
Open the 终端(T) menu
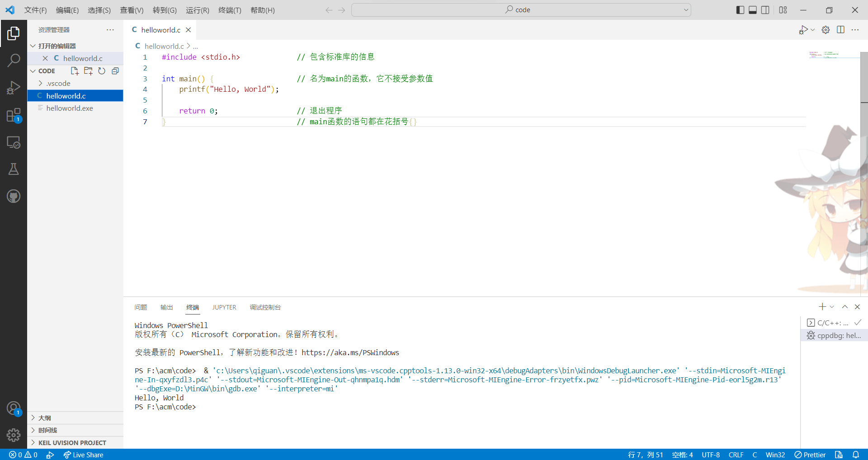pos(230,10)
